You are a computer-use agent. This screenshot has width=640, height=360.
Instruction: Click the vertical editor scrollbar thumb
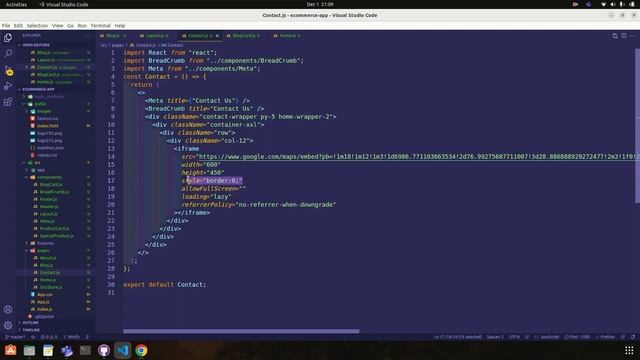click(637, 126)
